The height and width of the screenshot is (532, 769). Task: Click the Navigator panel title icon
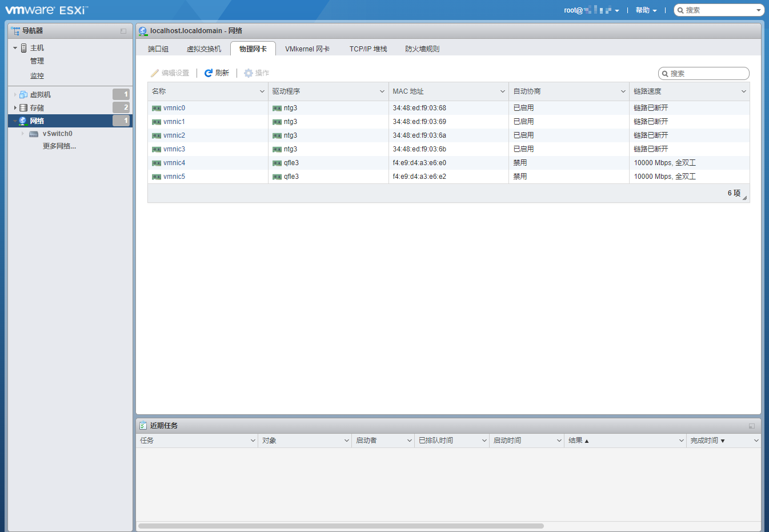[15, 31]
